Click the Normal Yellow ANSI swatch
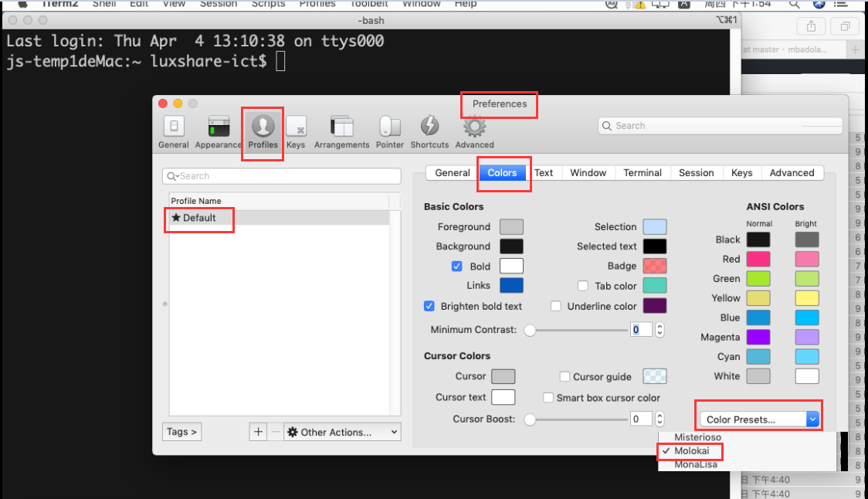 [758, 298]
